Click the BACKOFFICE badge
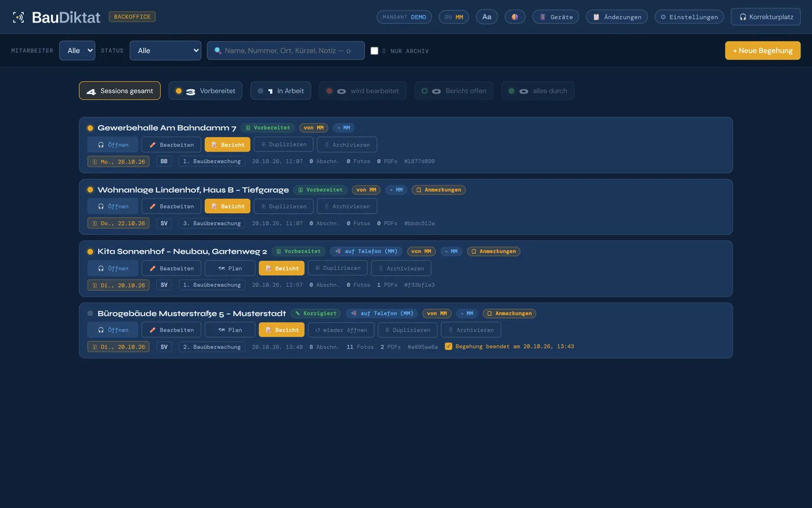The width and height of the screenshot is (812, 508). (132, 17)
